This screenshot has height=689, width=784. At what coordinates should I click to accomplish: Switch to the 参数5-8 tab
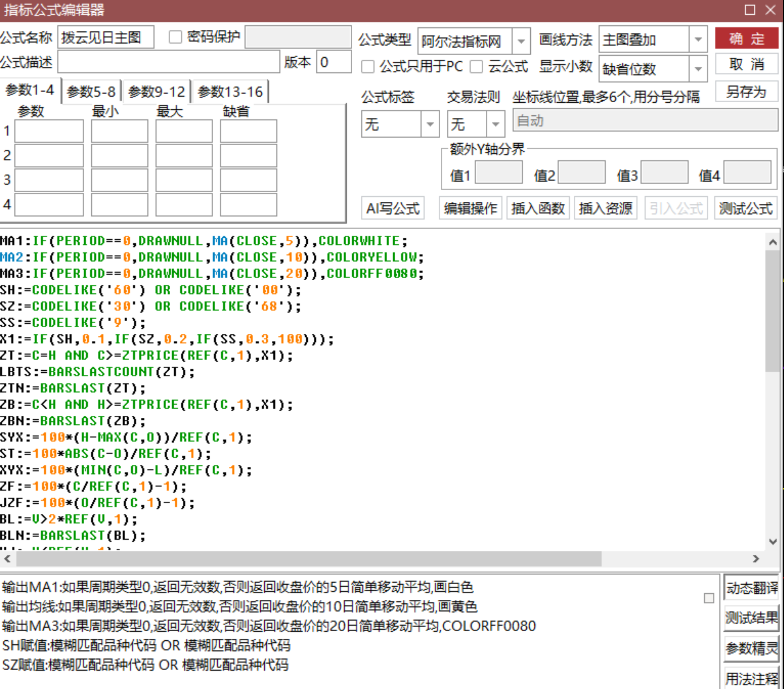[91, 91]
